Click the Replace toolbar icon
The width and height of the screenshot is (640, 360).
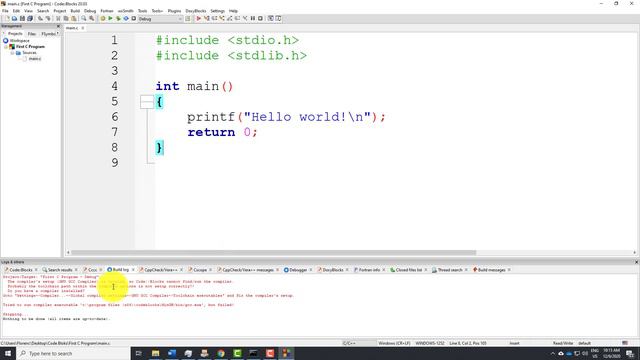coord(91,18)
